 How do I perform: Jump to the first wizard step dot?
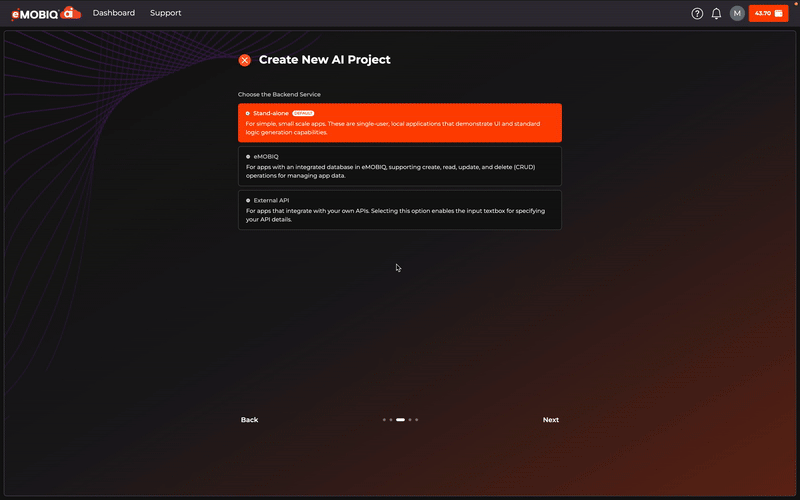[384, 419]
